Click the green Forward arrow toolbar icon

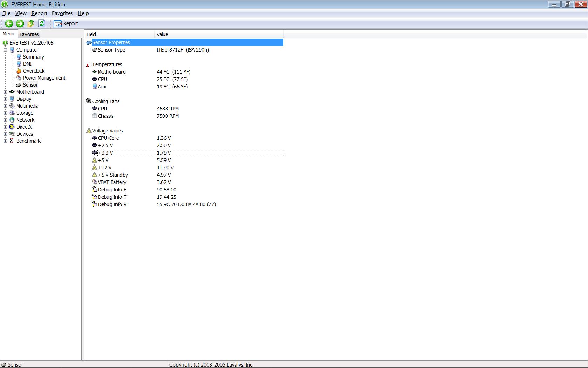20,23
